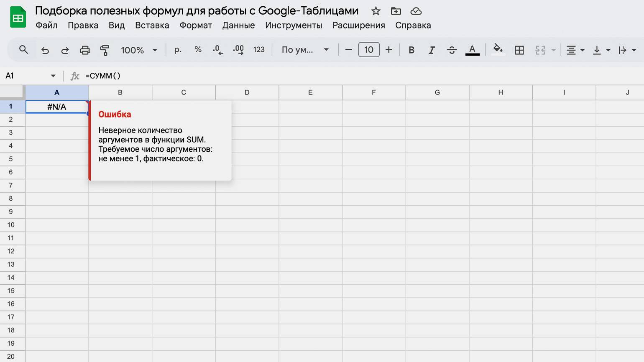Viewport: 644px width, 362px height.
Task: Select row 5 header
Action: [x=13, y=159]
